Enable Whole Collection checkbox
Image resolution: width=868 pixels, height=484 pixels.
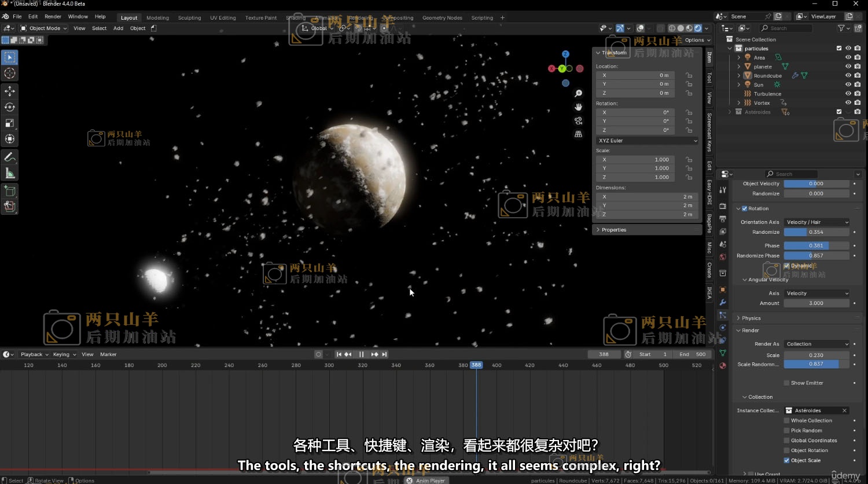(x=786, y=421)
